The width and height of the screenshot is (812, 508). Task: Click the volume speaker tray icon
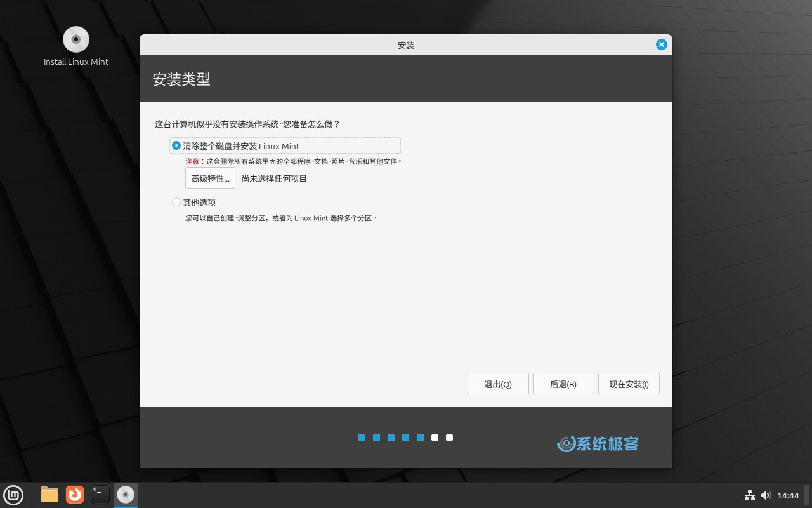[766, 495]
